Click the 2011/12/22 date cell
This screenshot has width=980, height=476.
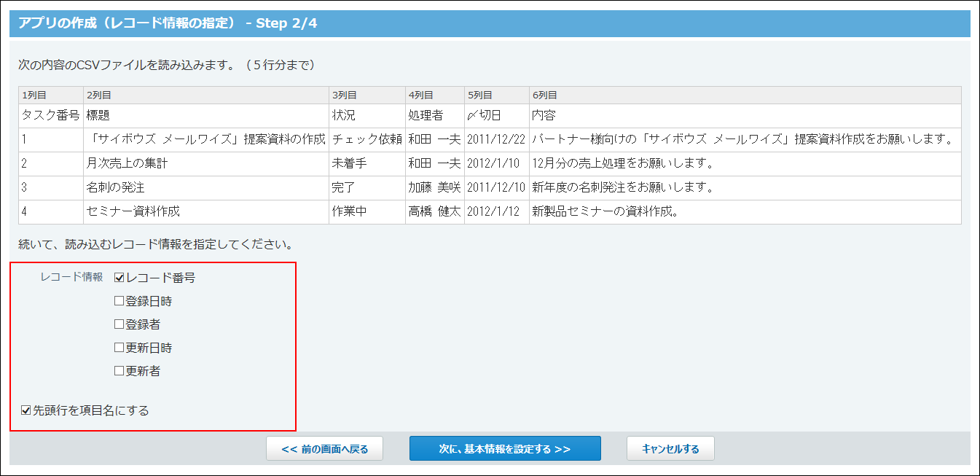tap(497, 139)
